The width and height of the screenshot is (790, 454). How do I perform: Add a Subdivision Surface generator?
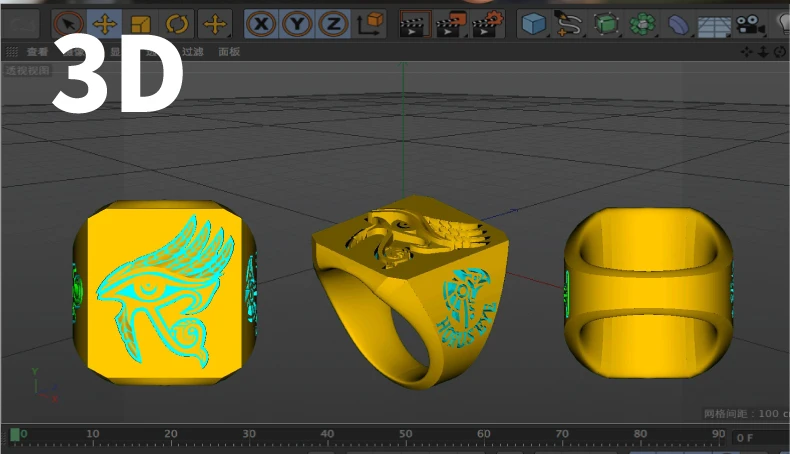click(x=606, y=24)
